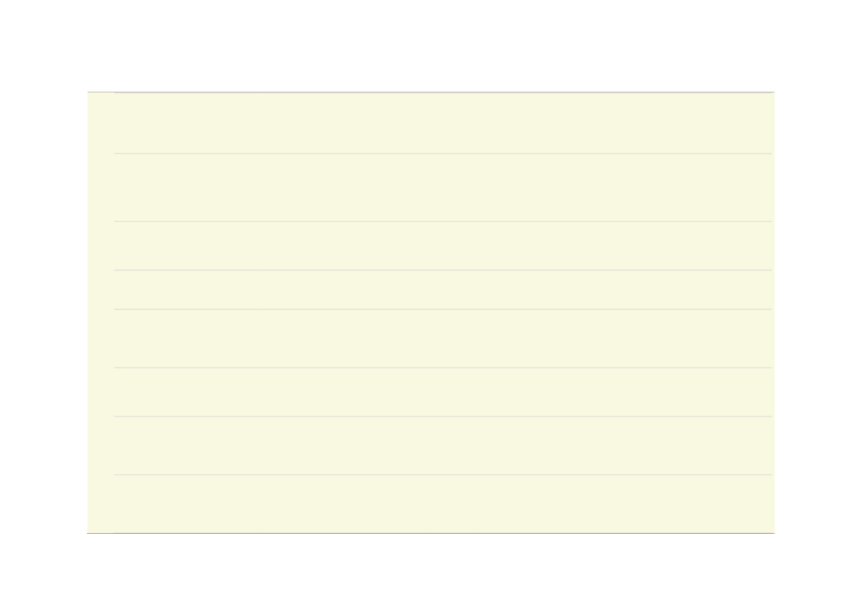Screen dimensions: 868x614
Task: Click the divider below the fourth row
Action: click(x=443, y=309)
